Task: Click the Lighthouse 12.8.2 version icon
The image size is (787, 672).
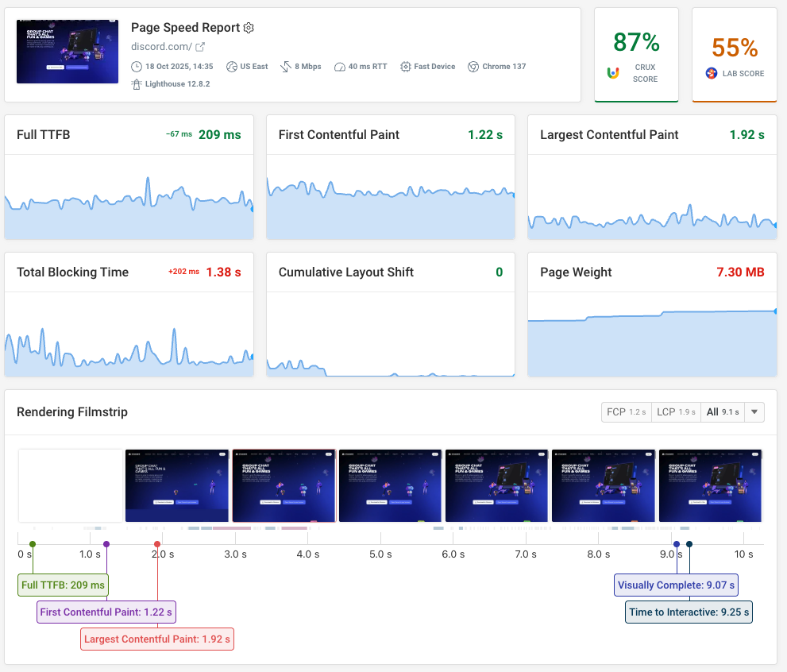Action: coord(137,83)
